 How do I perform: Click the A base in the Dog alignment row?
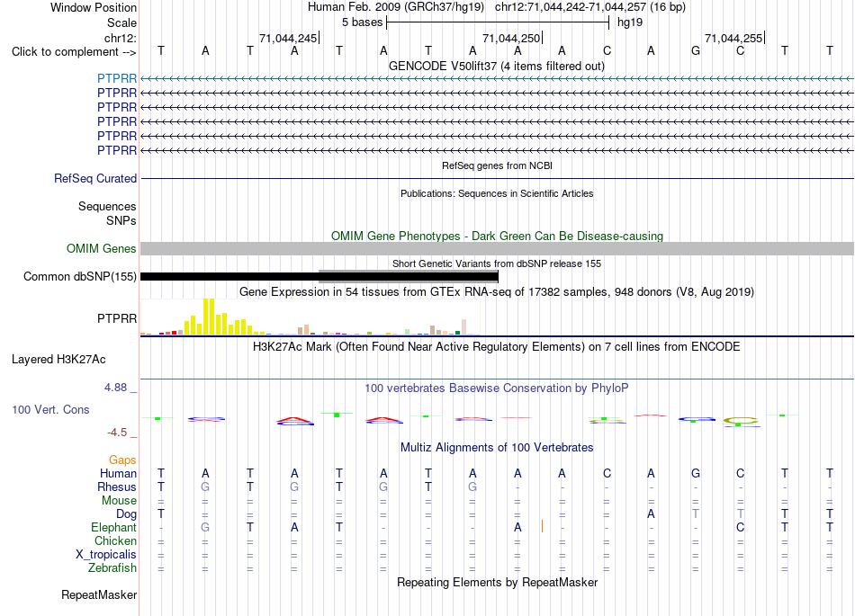coord(651,513)
